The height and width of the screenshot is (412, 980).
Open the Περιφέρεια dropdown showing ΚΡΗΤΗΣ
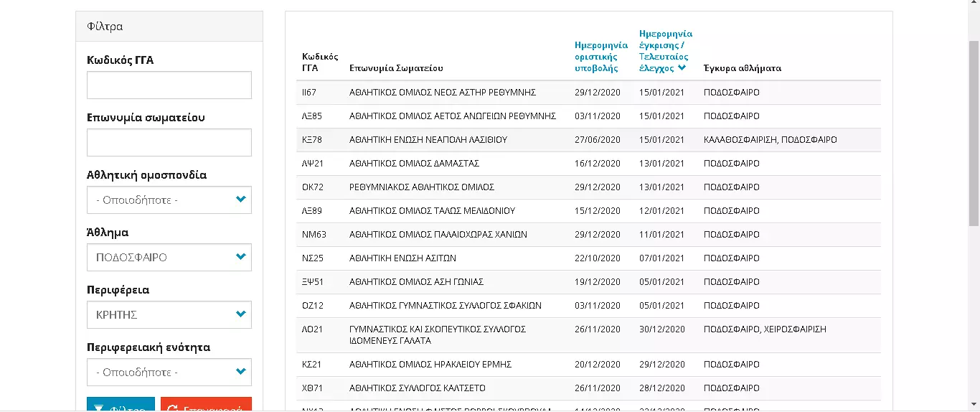click(169, 315)
